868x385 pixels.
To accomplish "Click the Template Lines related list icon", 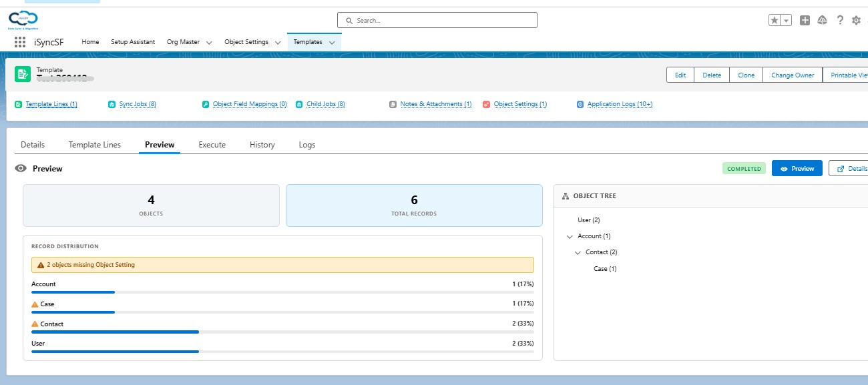I will click(19, 104).
